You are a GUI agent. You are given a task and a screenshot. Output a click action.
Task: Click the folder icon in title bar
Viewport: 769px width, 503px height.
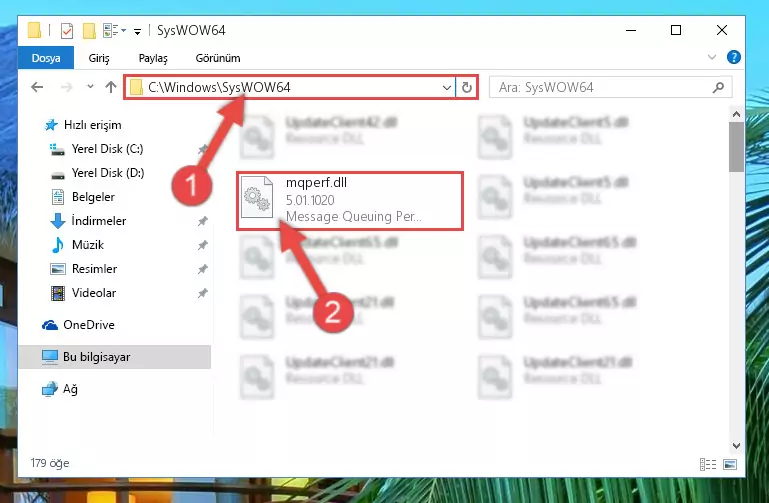(x=34, y=30)
